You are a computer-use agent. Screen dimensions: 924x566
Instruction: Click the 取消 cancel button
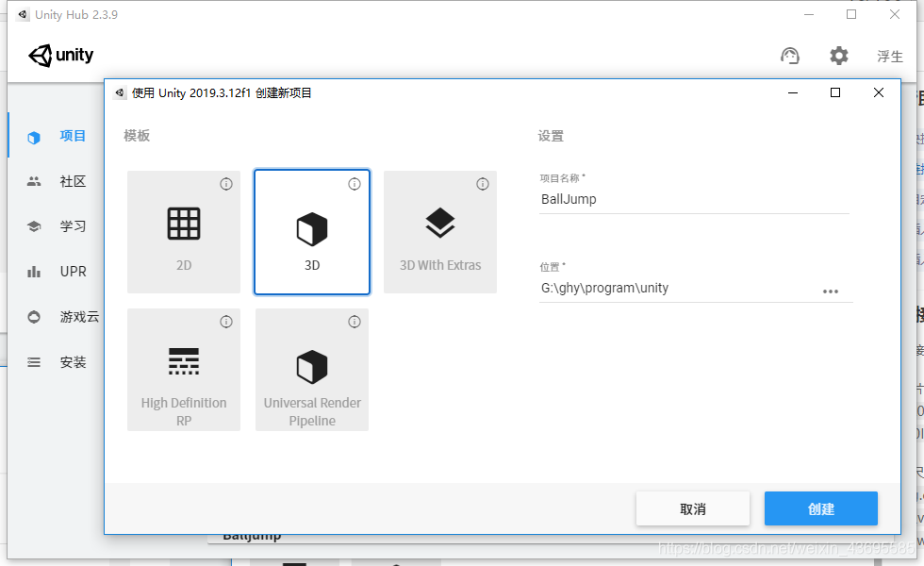(x=693, y=508)
